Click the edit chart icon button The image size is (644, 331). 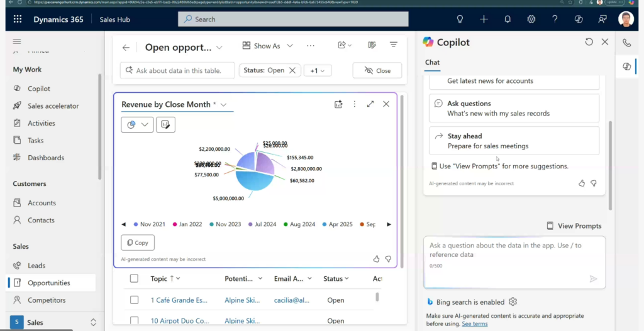coord(165,125)
